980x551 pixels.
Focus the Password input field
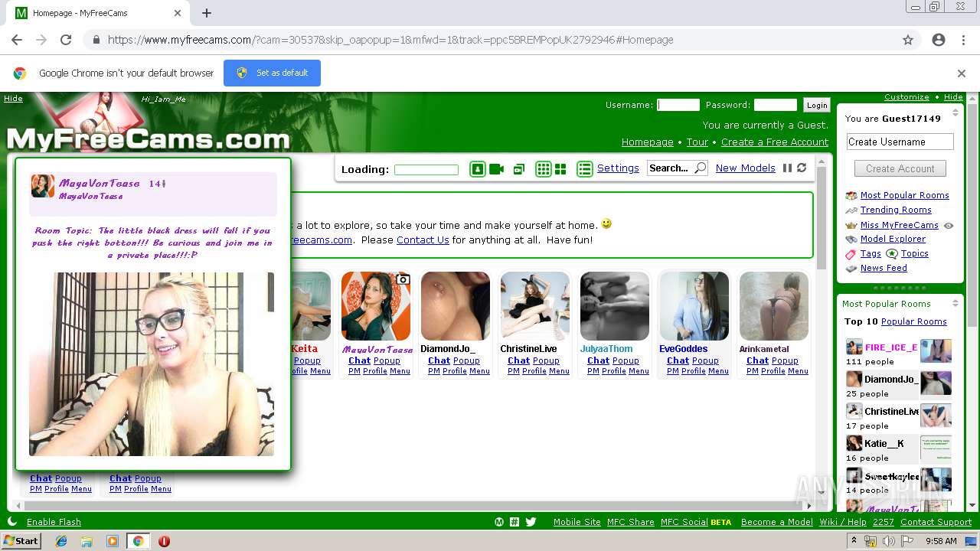coord(776,105)
